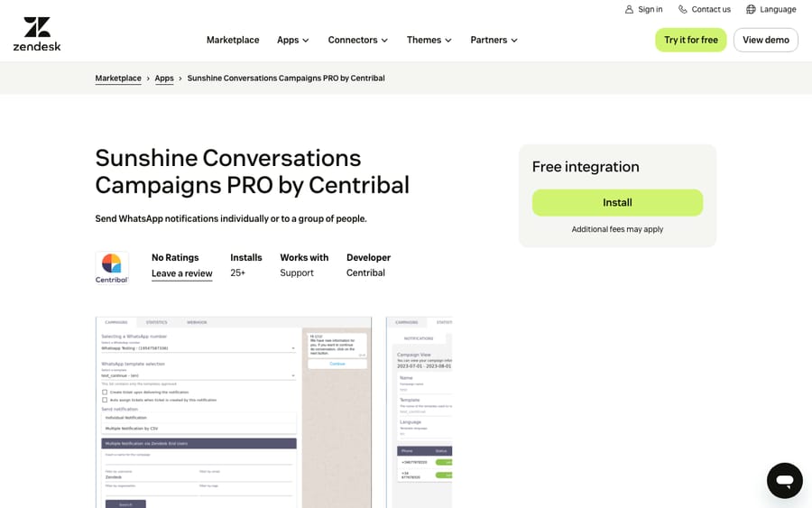
Task: Click the Install button
Action: [x=617, y=202]
